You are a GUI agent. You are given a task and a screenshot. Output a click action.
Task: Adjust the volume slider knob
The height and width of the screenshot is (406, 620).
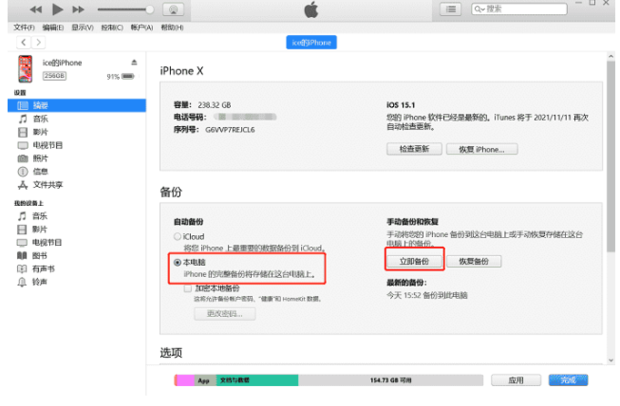149,9
